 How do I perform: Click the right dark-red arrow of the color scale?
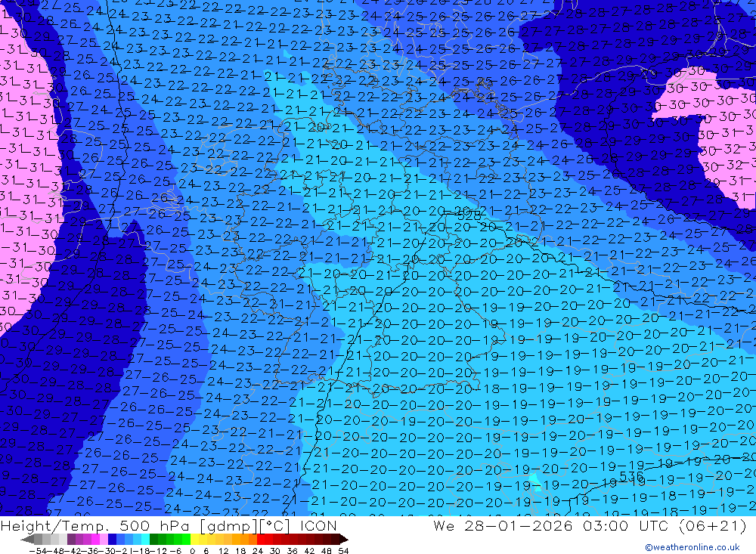(344, 539)
